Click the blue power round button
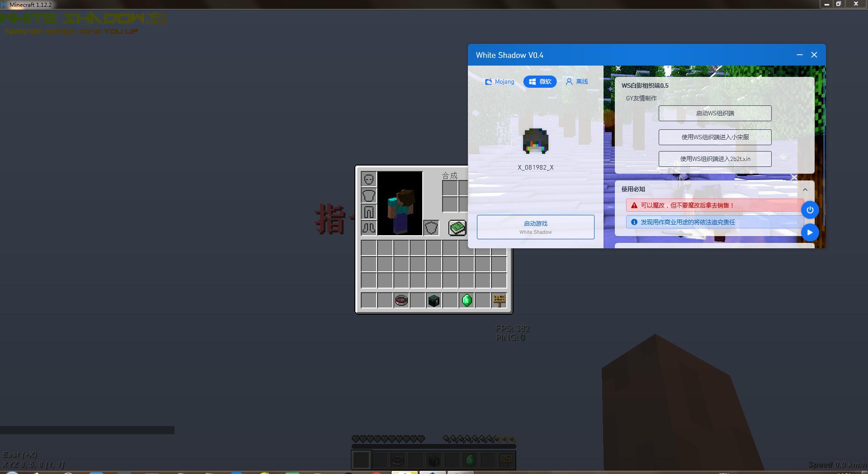868x474 pixels. click(x=810, y=210)
